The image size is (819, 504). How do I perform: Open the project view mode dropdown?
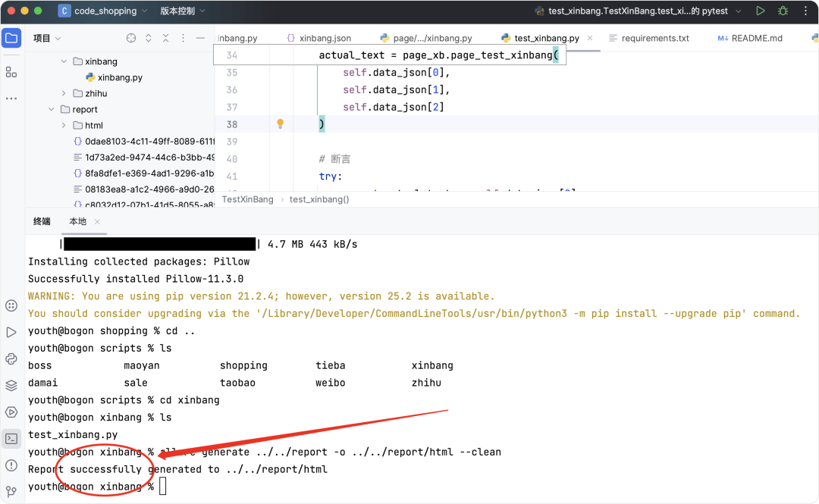(47, 38)
